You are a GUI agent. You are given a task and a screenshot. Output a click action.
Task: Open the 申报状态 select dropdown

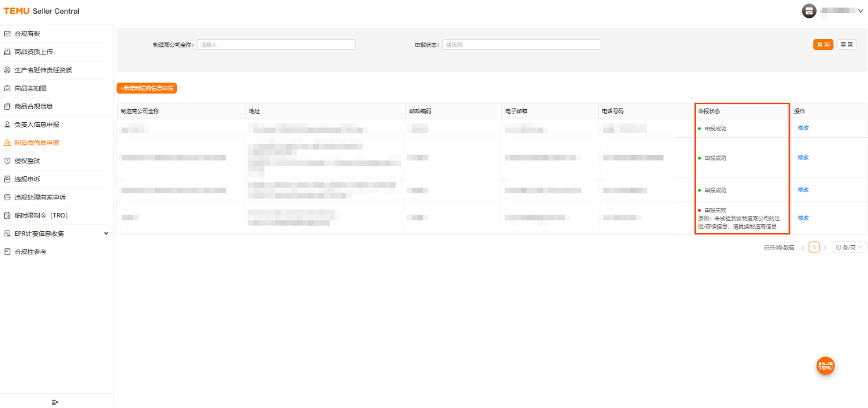[521, 45]
